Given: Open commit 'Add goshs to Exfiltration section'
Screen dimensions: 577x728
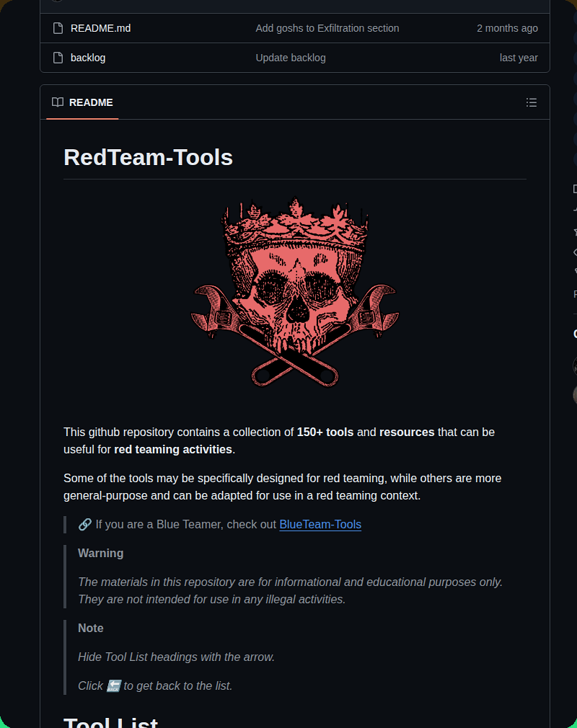Looking at the screenshot, I should pyautogui.click(x=327, y=28).
